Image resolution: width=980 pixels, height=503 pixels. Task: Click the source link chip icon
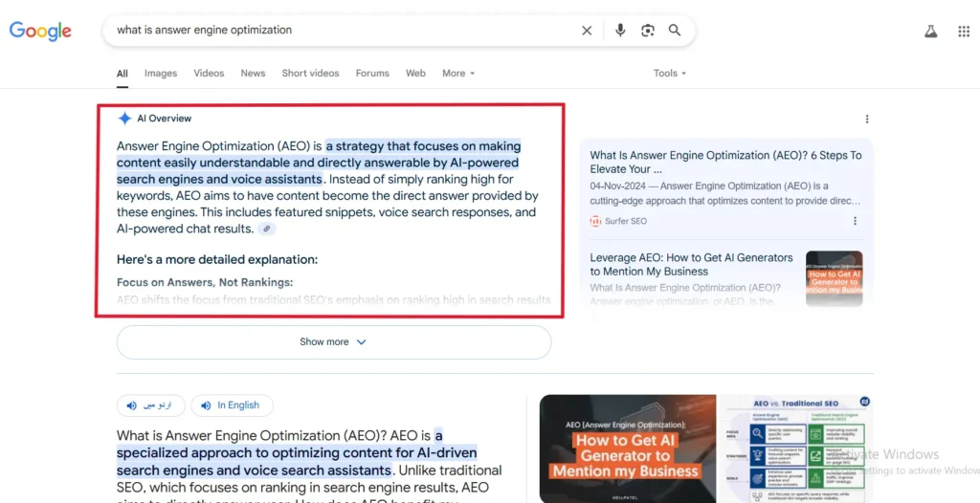(x=267, y=229)
